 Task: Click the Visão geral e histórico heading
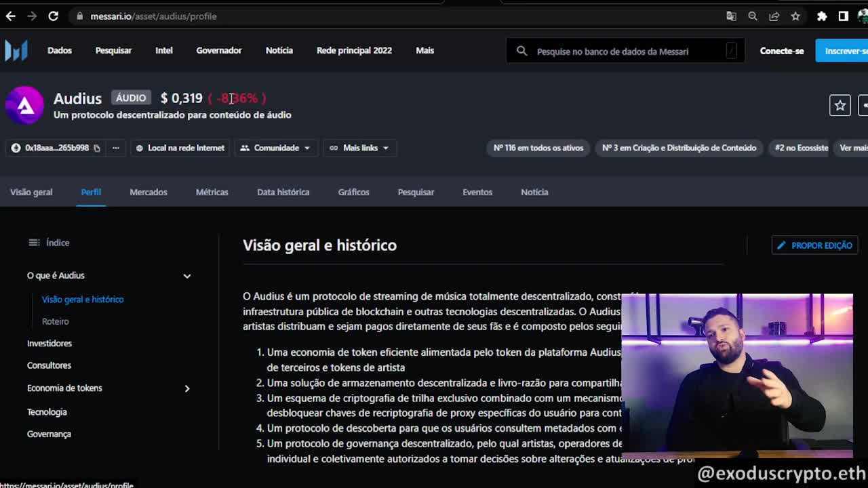pyautogui.click(x=319, y=245)
